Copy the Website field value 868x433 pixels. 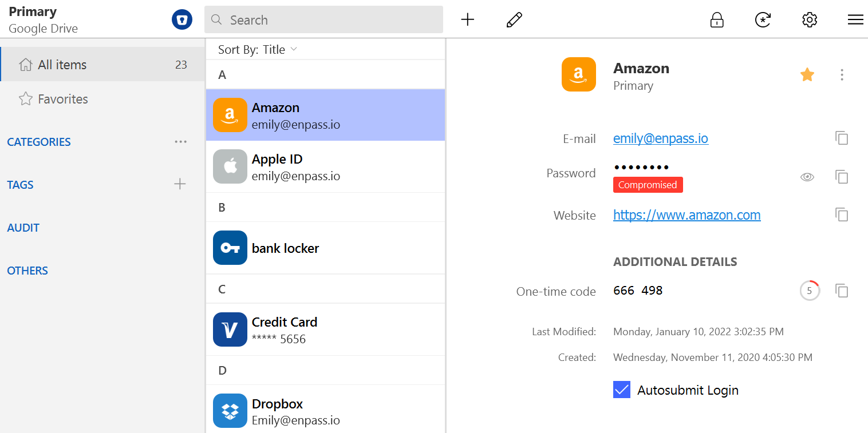[x=842, y=214]
